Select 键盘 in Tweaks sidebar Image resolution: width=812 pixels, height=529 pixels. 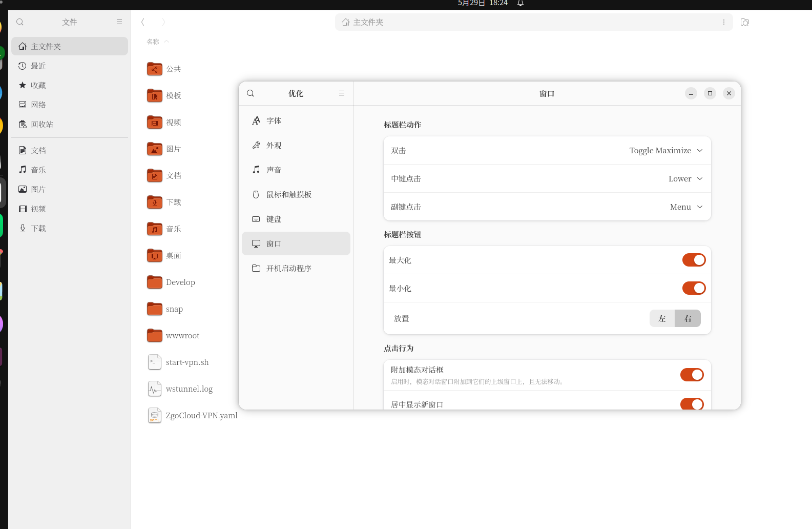(296, 219)
